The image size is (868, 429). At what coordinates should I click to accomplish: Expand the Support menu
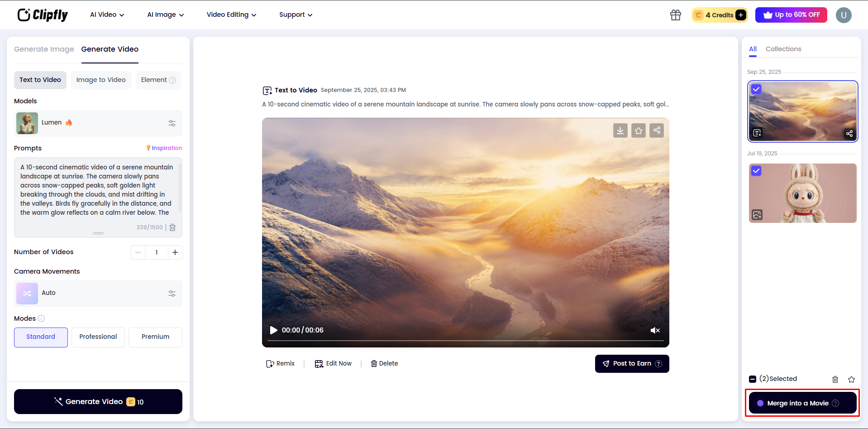[x=295, y=14]
